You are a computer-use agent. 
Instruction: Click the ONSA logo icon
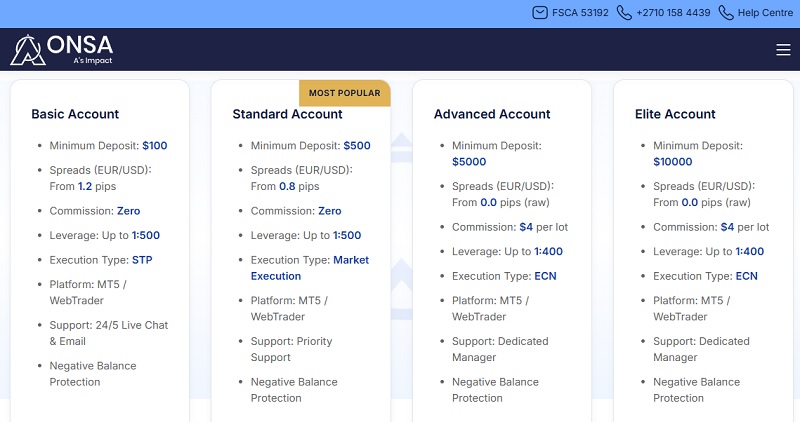tap(27, 49)
